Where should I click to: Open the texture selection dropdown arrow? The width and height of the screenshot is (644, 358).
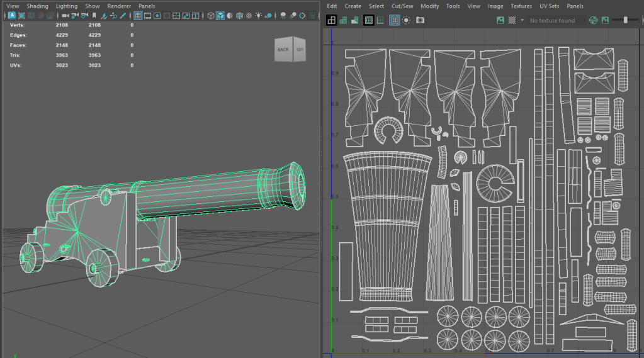tap(522, 20)
